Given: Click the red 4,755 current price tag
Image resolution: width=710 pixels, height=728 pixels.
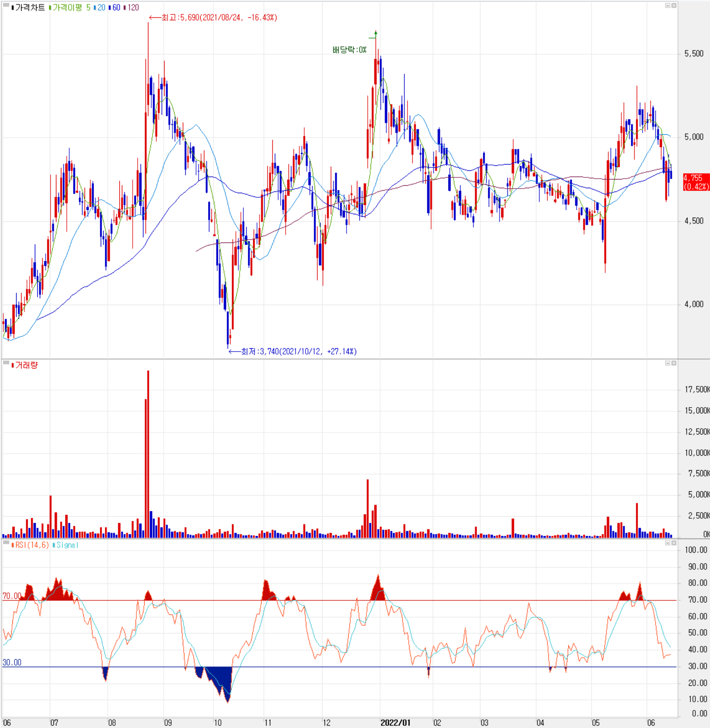Looking at the screenshot, I should [x=696, y=182].
